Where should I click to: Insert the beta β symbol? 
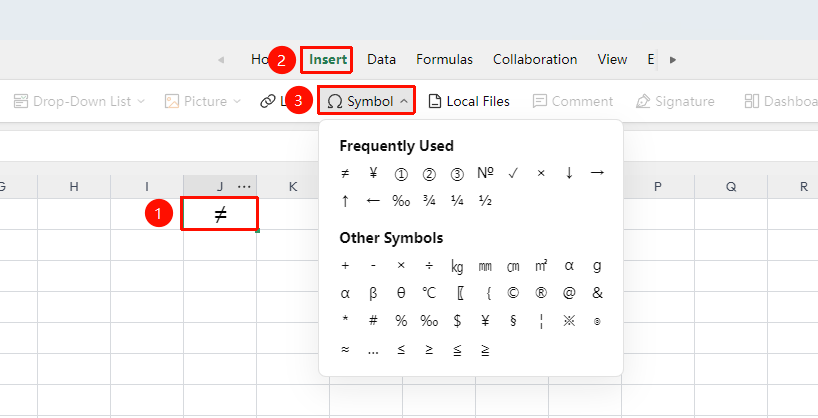[x=373, y=294]
